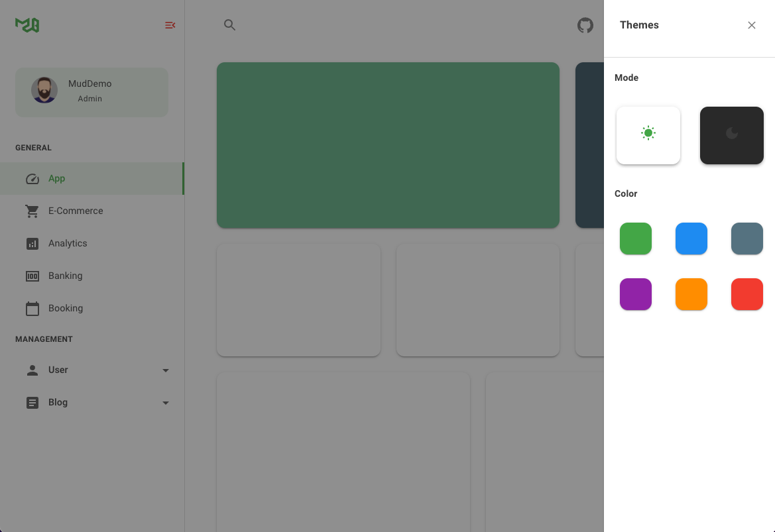The image size is (775, 532).
Task: Open the MudDemo admin profile card
Action: (91, 90)
